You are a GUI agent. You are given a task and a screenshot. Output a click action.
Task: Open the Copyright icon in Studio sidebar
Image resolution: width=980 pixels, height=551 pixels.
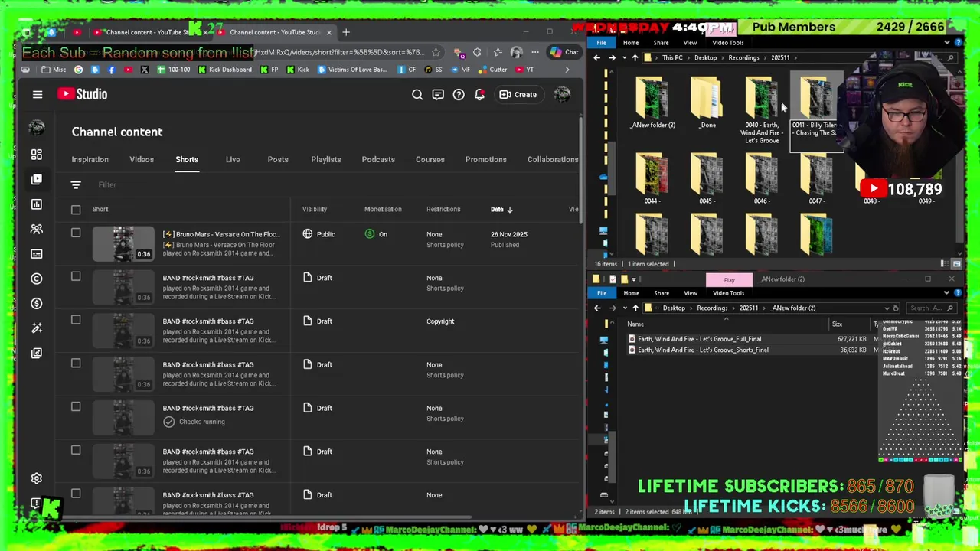tap(36, 279)
